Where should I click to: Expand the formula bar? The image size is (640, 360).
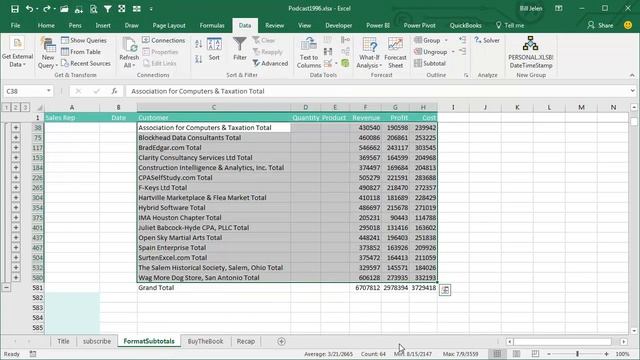point(632,91)
